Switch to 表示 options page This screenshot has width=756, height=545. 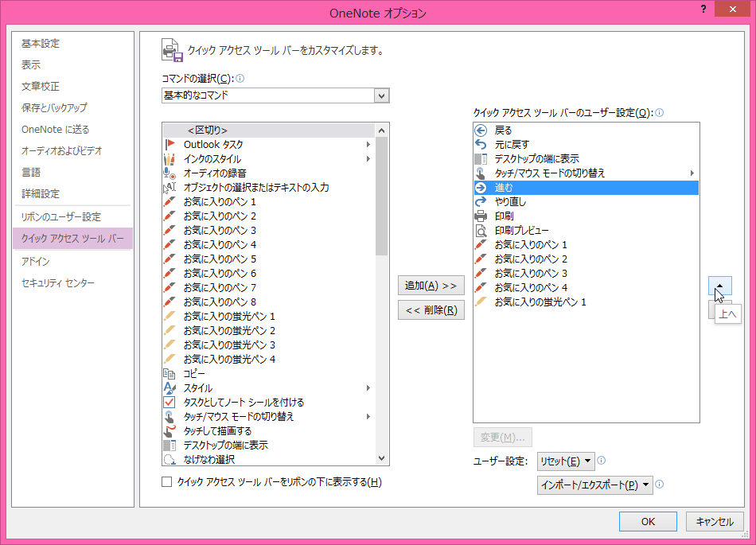tap(31, 64)
